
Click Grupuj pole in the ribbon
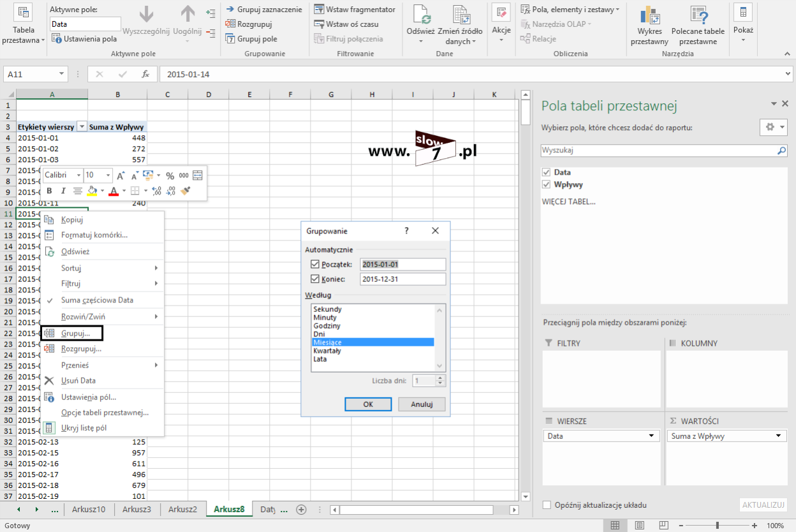[251, 39]
